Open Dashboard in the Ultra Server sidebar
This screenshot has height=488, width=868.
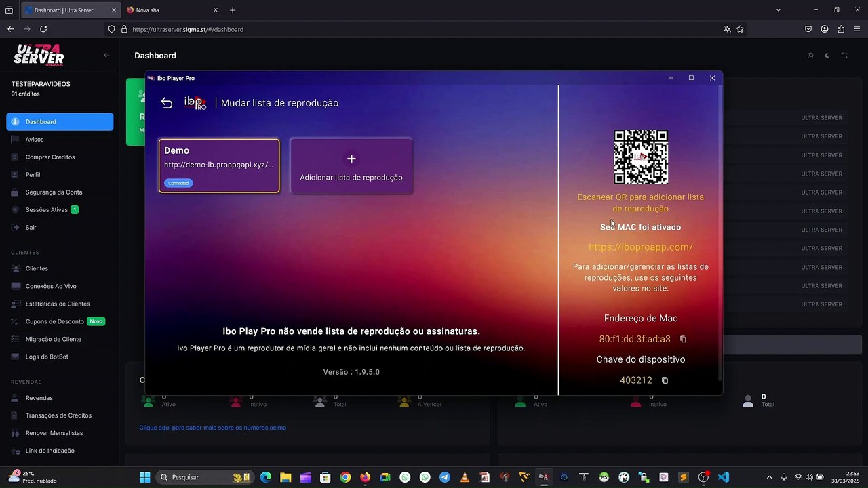[60, 122]
